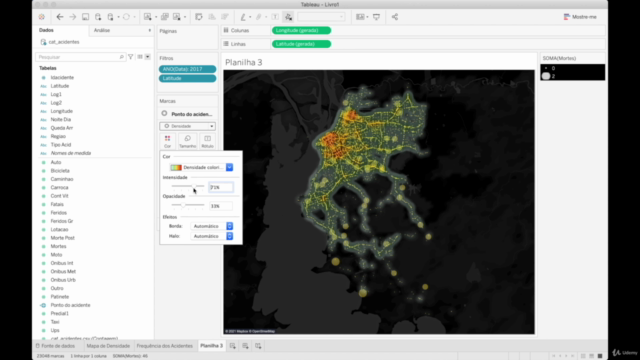Click the new dashboard tab icon at bottom
The image size is (640, 360).
[x=245, y=346]
